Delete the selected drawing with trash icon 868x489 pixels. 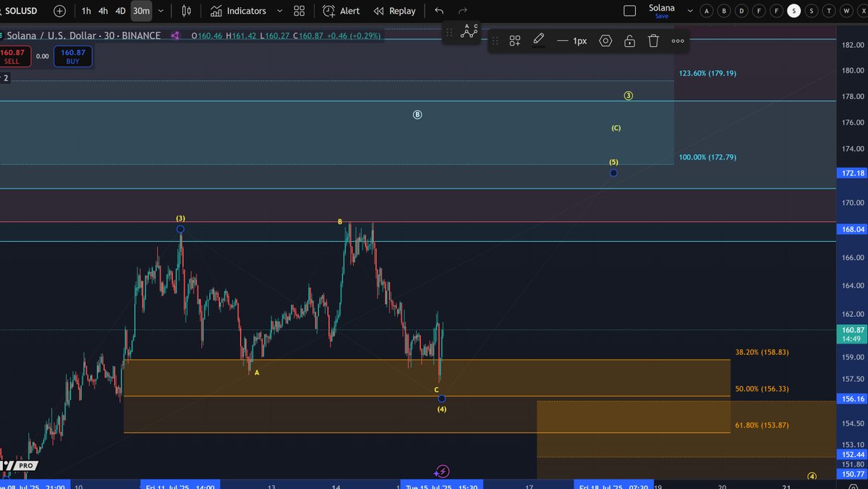pos(653,41)
